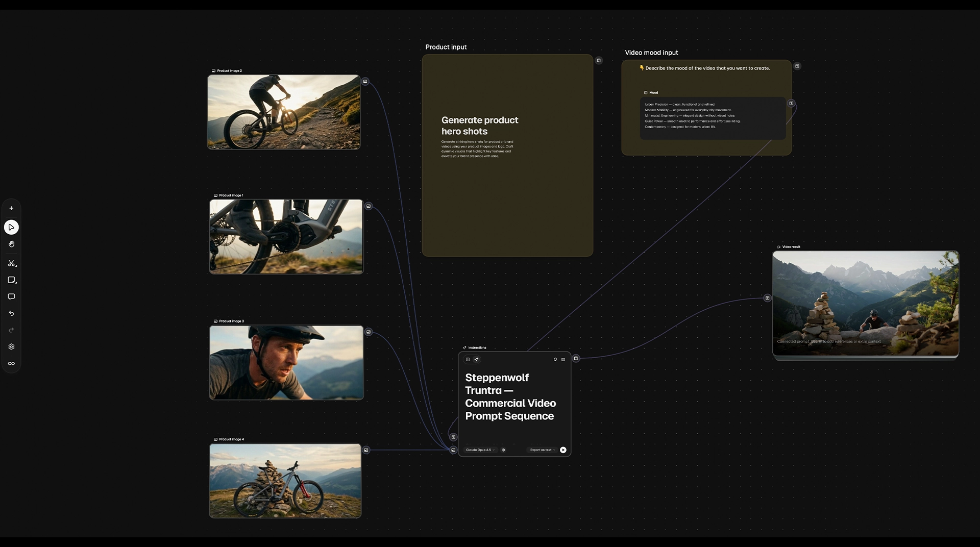Select the sticky note tool
This screenshot has height=547, width=980.
[x=12, y=280]
